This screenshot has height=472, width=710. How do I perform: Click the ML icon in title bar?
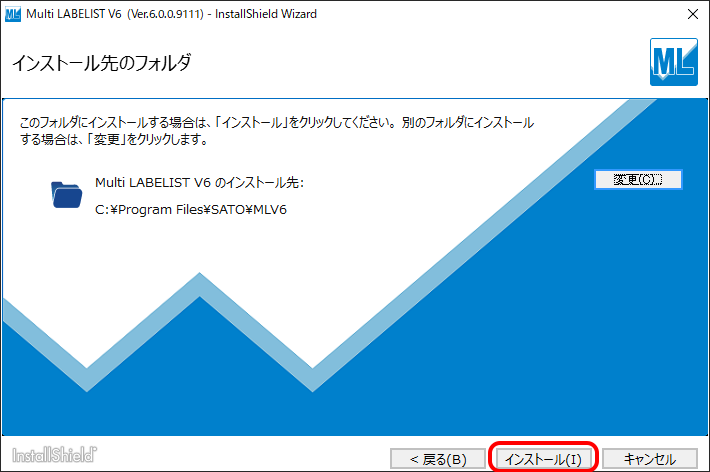pyautogui.click(x=13, y=14)
